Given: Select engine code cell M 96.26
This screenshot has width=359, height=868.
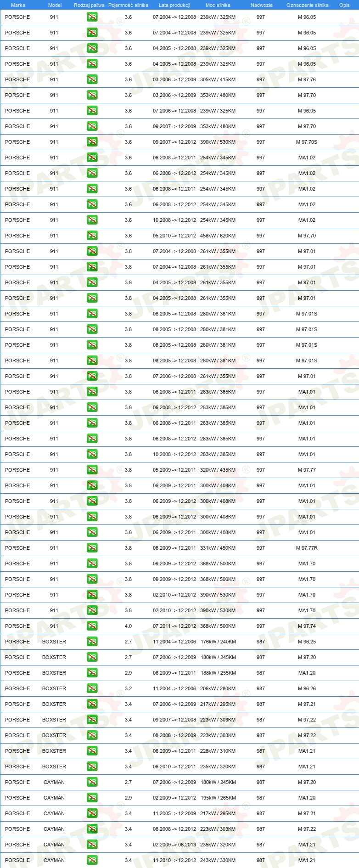Looking at the screenshot, I should [307, 688].
